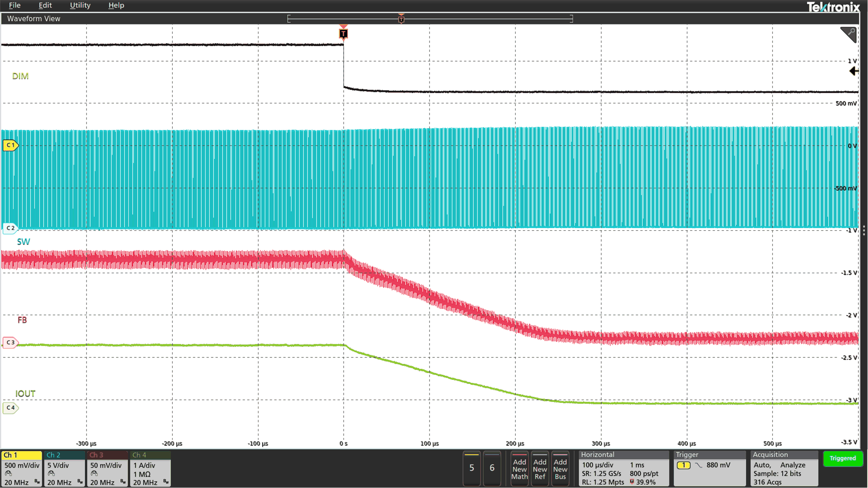Click the trigger level arrow on the right edge
Viewport: 868px width, 488px height.
coord(853,71)
